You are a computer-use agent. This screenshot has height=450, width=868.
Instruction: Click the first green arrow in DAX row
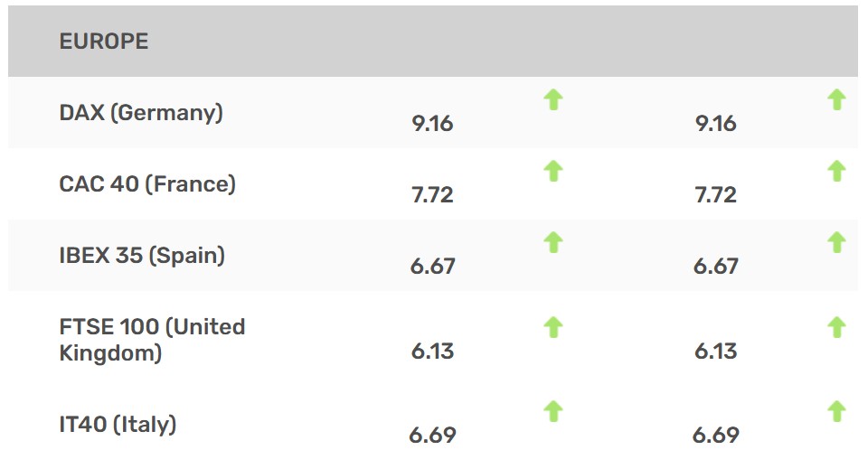(553, 100)
